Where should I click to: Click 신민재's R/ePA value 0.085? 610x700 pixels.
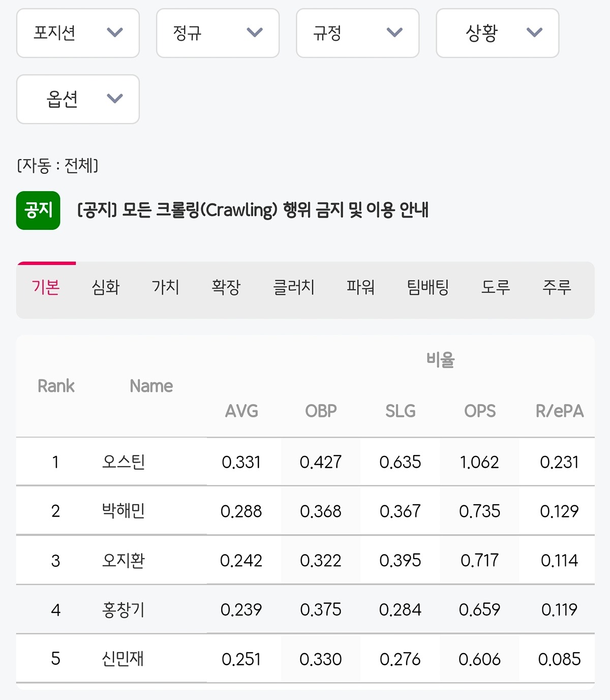coord(559,659)
